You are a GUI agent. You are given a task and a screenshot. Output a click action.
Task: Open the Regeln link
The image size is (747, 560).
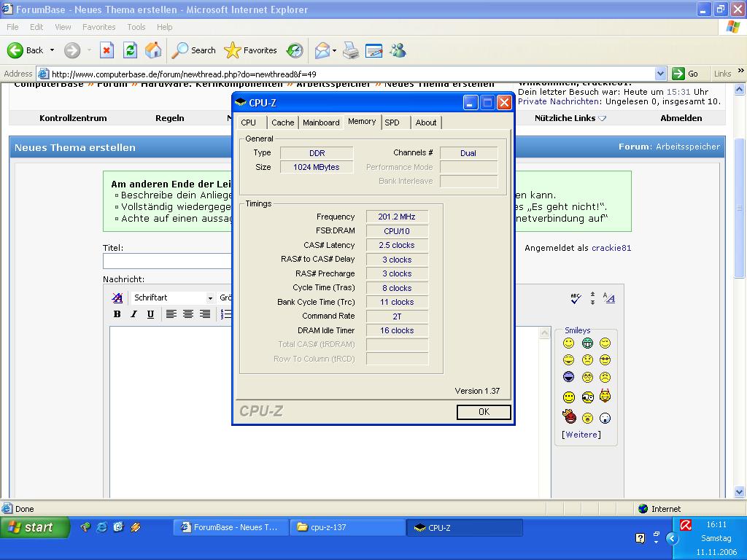click(x=169, y=118)
